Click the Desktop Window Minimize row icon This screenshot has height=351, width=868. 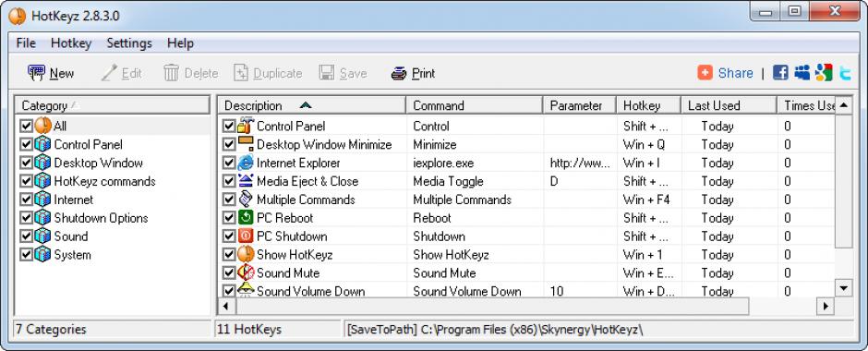point(246,144)
